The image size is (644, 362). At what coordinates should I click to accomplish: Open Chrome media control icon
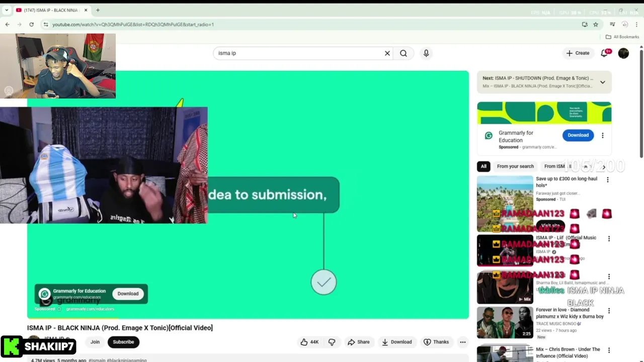(x=612, y=24)
